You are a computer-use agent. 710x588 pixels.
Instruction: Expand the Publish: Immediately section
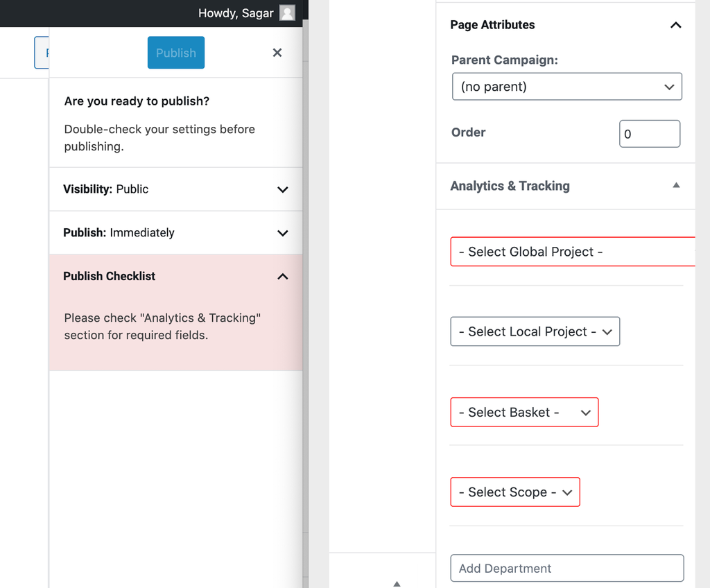tap(175, 233)
